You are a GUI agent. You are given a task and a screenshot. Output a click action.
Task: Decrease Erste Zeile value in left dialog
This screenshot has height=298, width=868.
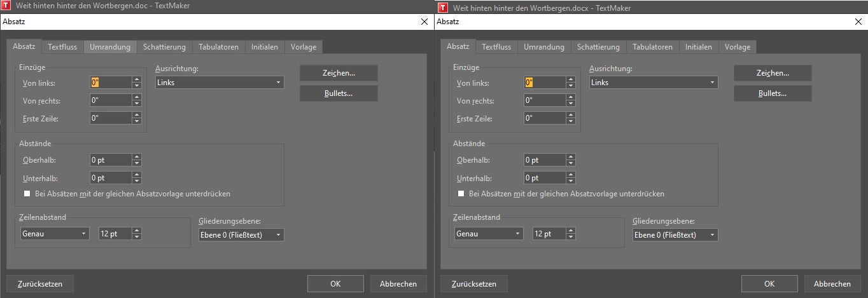pos(137,121)
